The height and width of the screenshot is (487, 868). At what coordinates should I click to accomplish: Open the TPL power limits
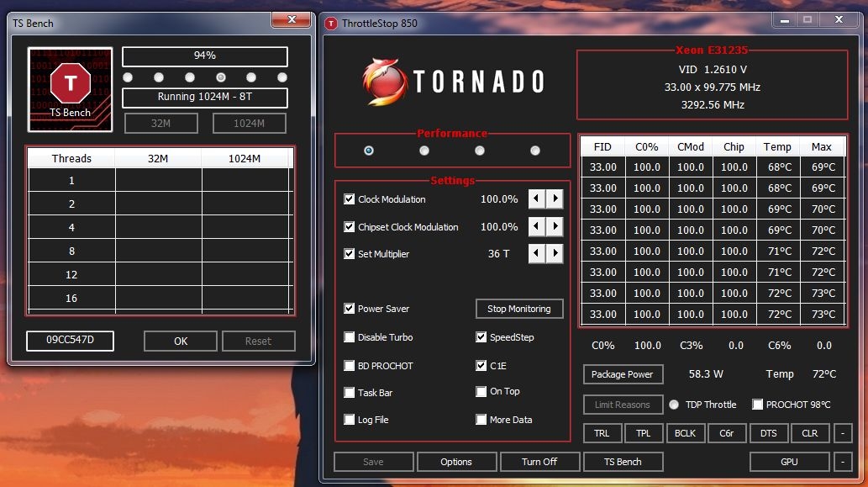644,433
